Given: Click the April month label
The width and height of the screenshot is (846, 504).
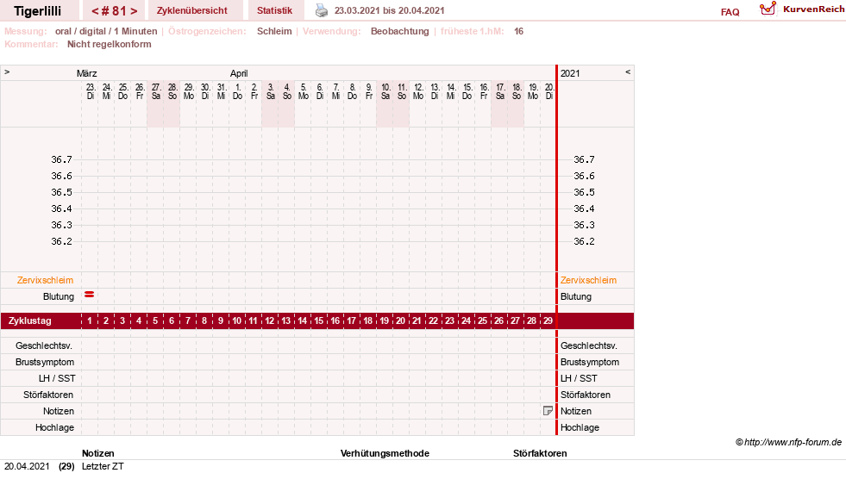Looking at the screenshot, I should pos(239,73).
